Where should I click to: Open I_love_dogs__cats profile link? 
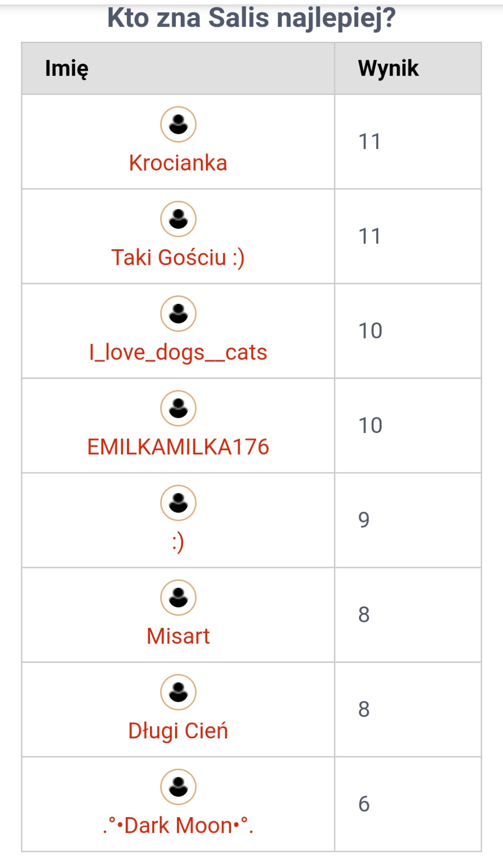(x=178, y=352)
